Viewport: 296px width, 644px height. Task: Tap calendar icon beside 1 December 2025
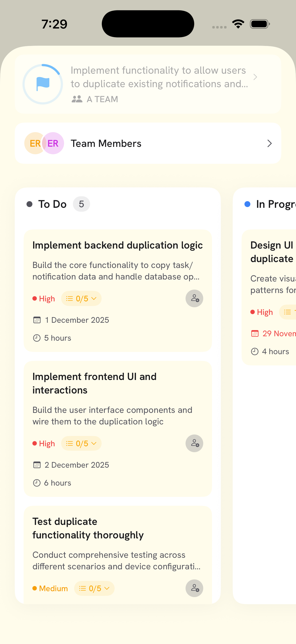(x=37, y=320)
